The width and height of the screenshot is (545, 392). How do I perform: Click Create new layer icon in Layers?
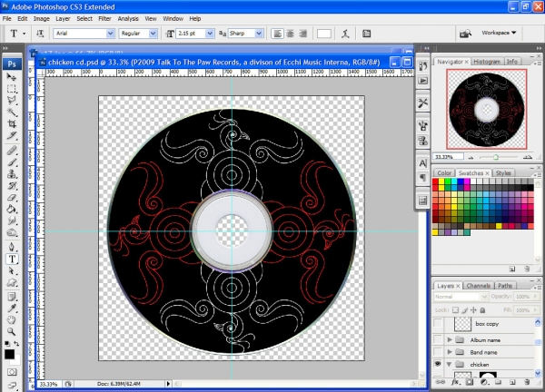click(512, 382)
